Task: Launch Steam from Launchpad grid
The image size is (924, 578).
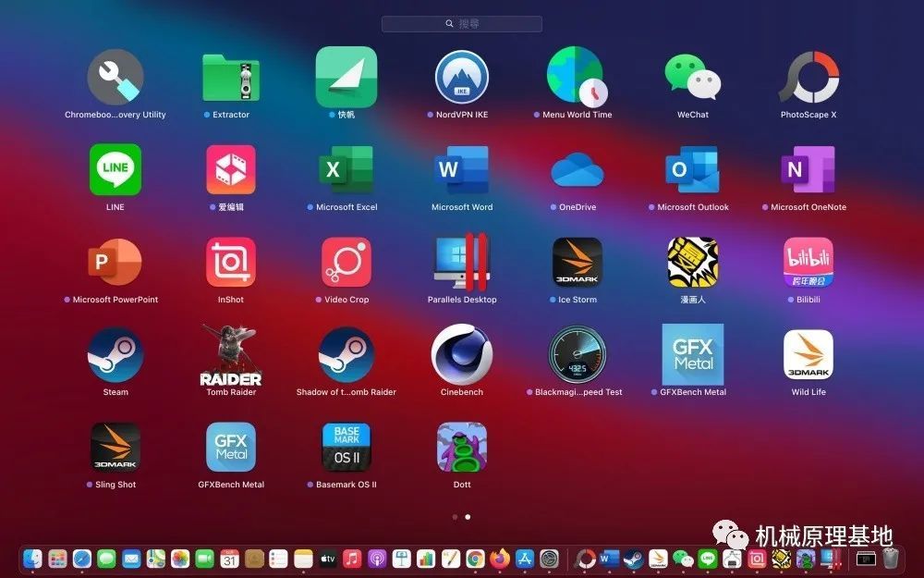Action: point(115,355)
